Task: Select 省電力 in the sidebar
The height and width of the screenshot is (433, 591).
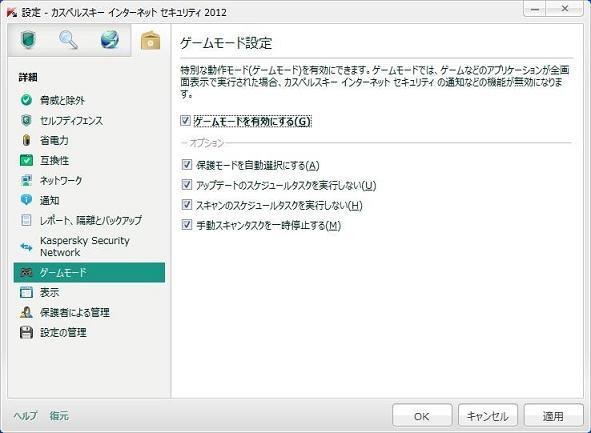Action: tap(89, 141)
